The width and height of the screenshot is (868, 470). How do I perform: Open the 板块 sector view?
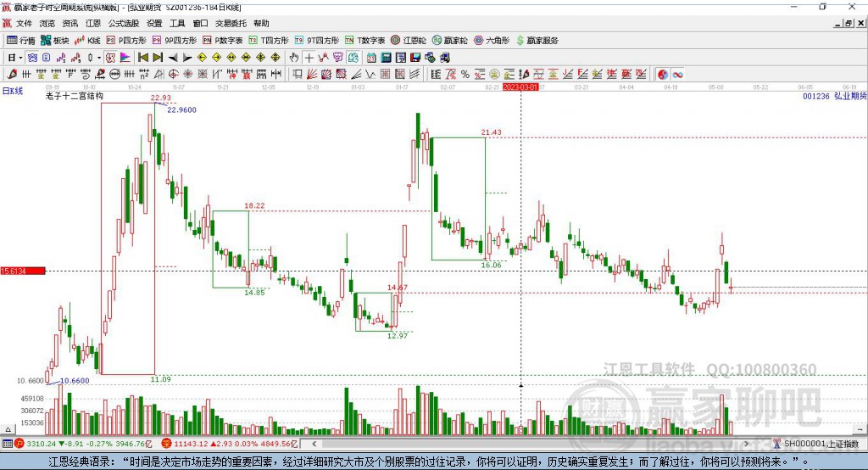click(x=55, y=41)
